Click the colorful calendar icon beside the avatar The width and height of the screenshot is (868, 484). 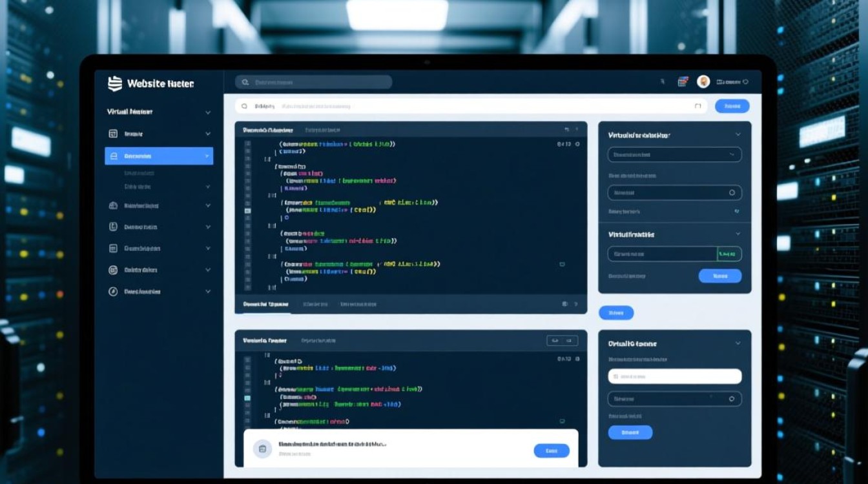pyautogui.click(x=683, y=81)
